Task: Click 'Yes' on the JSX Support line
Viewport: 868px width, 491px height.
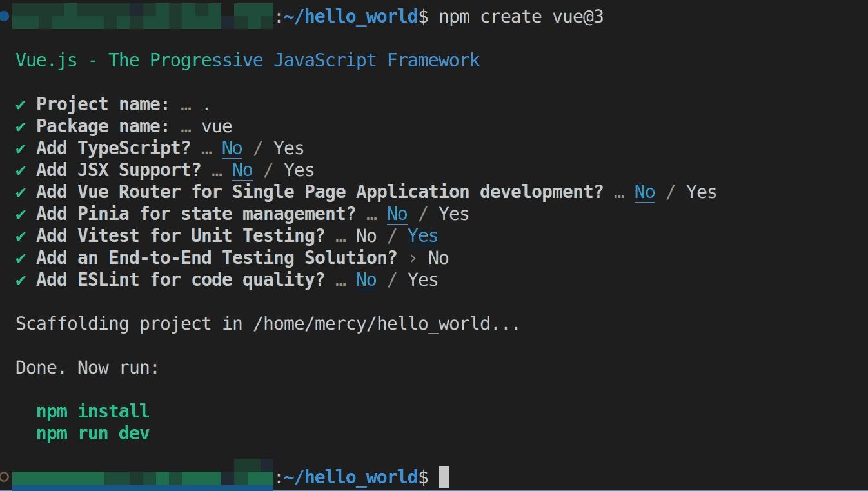Action: [299, 170]
